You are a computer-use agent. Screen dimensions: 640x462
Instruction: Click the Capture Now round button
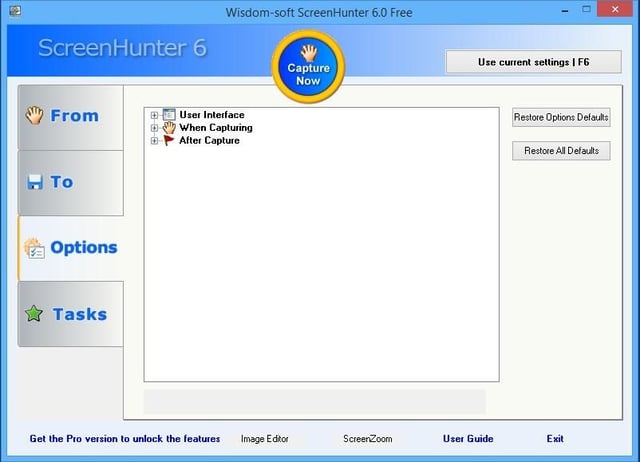308,67
